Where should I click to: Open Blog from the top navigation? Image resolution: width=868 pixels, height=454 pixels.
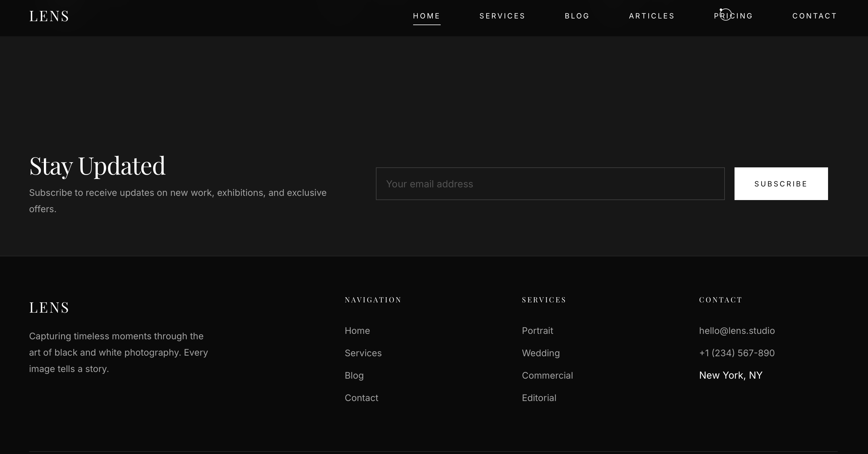577,16
